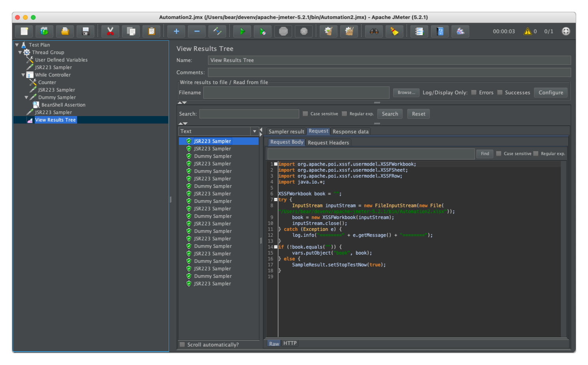This screenshot has height=365, width=588.
Task: Select the Raw bottom tab
Action: tap(274, 344)
